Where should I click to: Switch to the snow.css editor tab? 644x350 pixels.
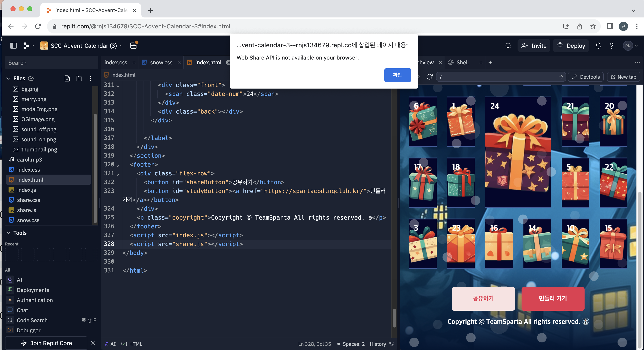[161, 62]
